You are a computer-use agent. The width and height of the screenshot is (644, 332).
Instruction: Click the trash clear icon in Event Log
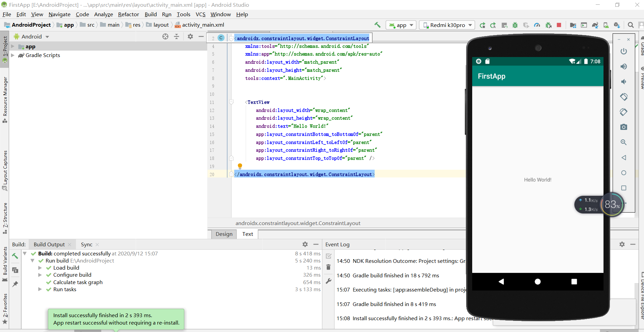pos(328,267)
